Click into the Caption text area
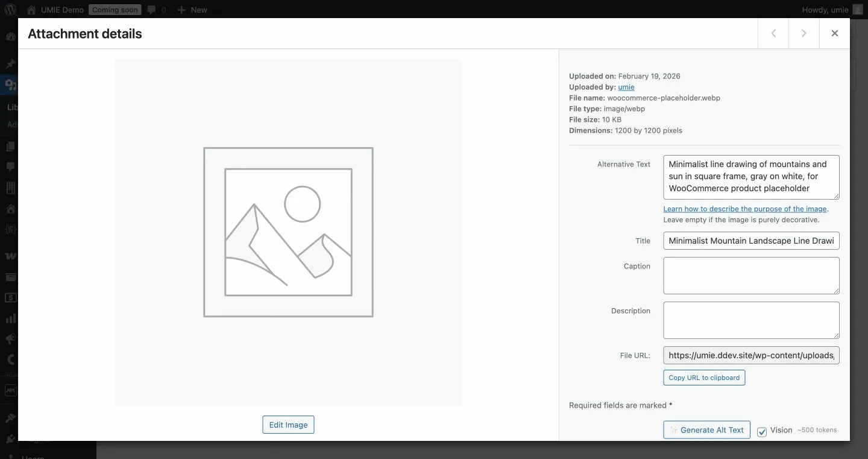The image size is (868, 459). [x=752, y=276]
